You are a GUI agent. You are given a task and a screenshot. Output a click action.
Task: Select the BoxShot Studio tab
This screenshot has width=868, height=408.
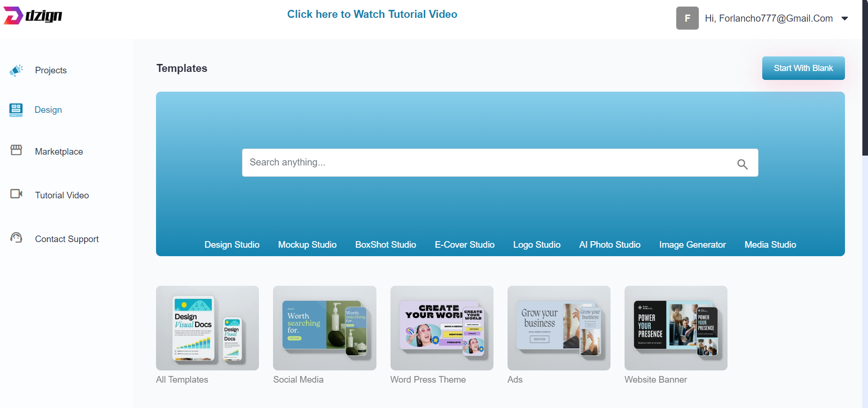point(385,244)
